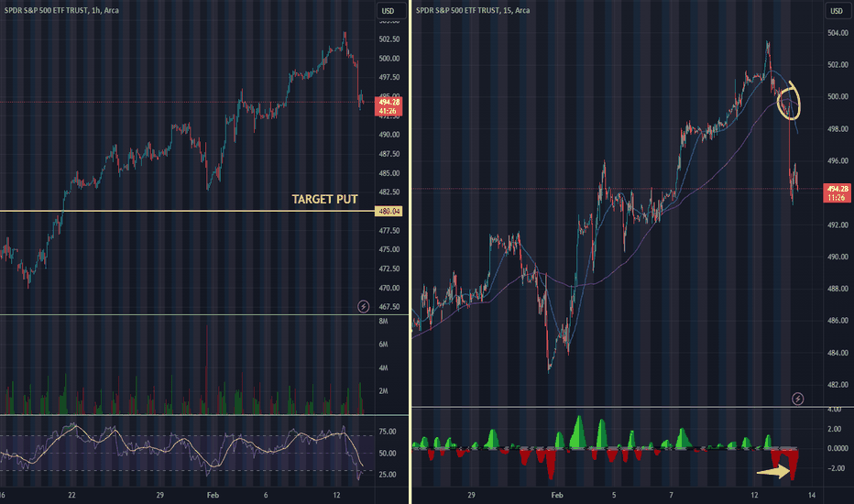Click 502.50 on the 1h price axis
This screenshot has width=854, height=504.
click(x=389, y=39)
